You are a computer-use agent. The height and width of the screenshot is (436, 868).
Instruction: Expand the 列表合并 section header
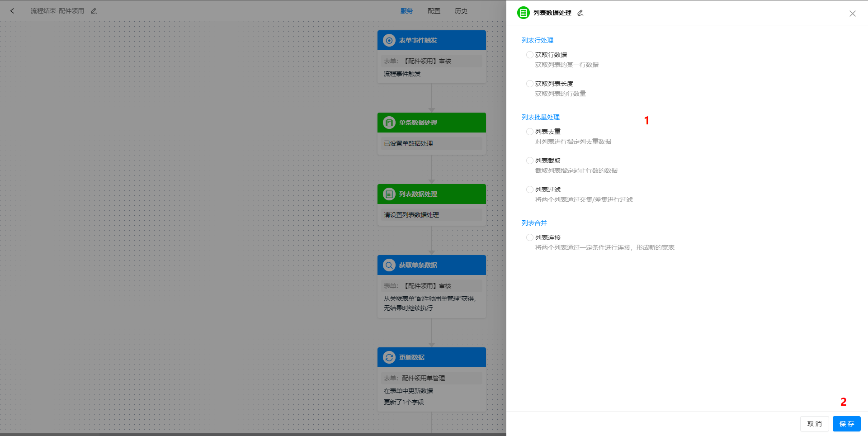click(534, 223)
